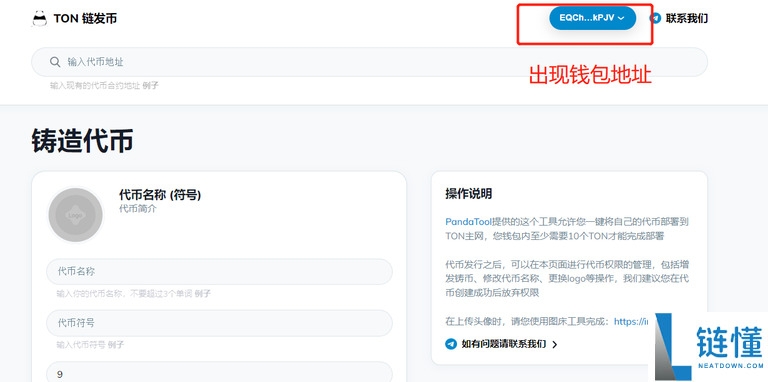Click the 例子 link under the address search
Screen dimensions: 768x382
tap(150, 86)
